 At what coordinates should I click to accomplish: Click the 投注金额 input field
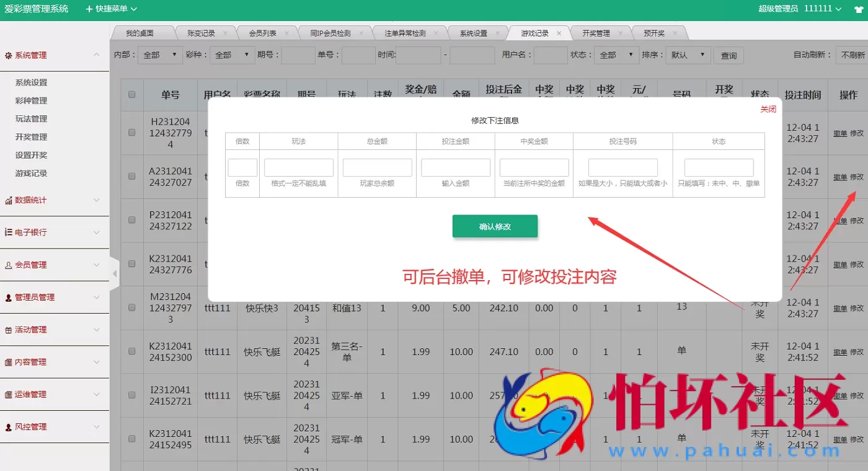click(x=456, y=167)
